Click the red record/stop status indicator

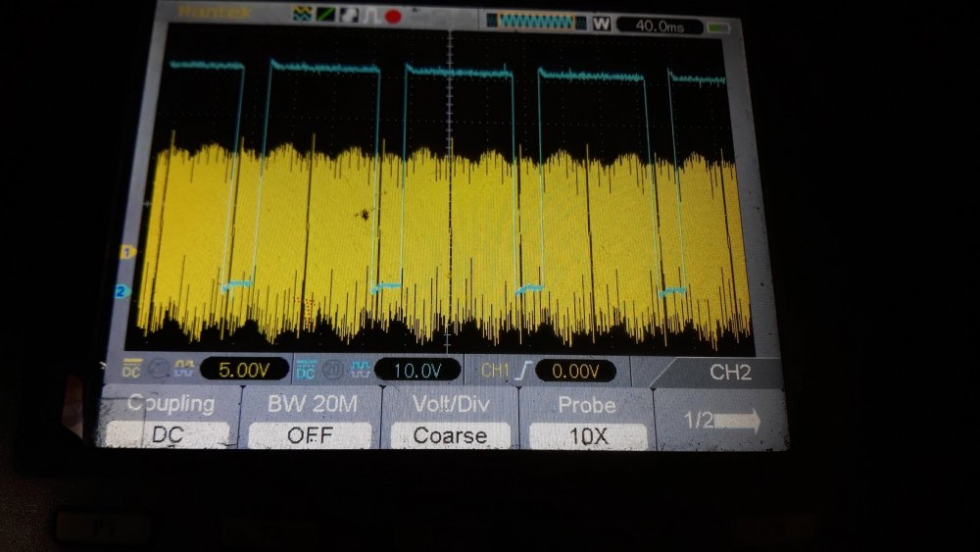[x=393, y=16]
